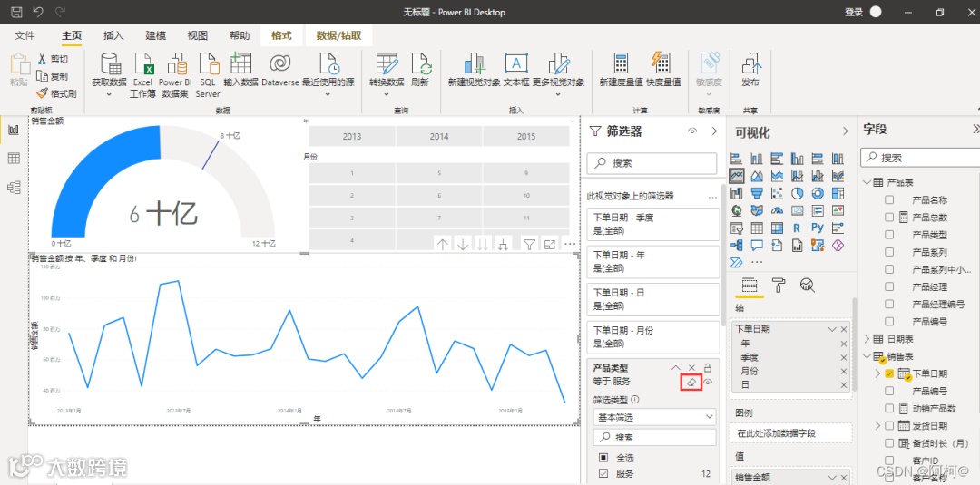Check the 产品名称 field checkbox
Viewport: 980px width, 485px height.
pos(889,200)
